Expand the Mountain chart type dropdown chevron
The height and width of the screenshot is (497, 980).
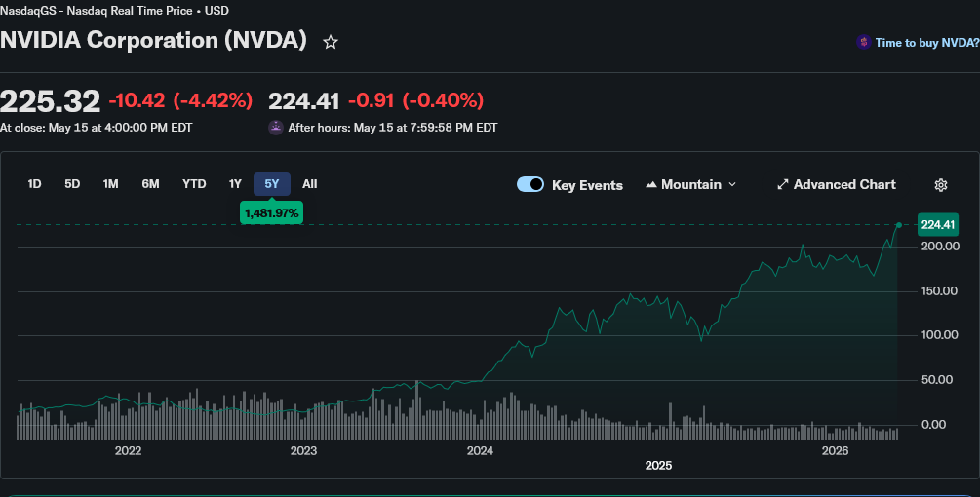point(732,185)
